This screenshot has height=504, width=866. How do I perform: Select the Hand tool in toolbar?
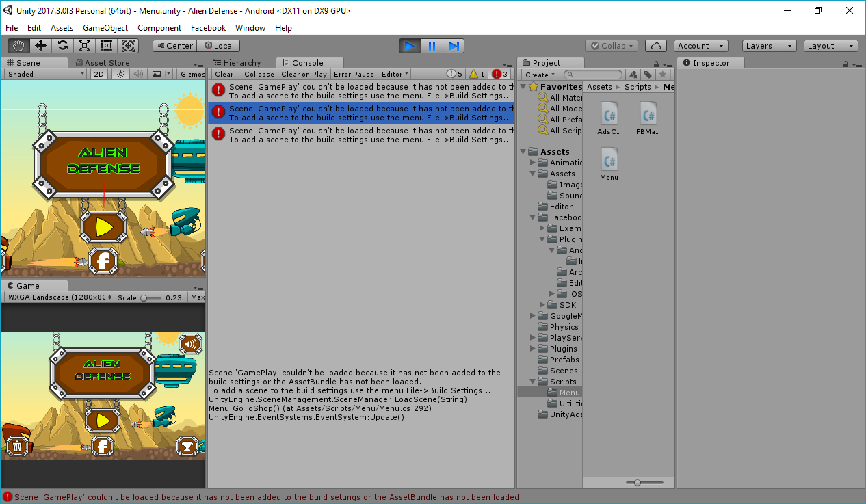point(18,46)
